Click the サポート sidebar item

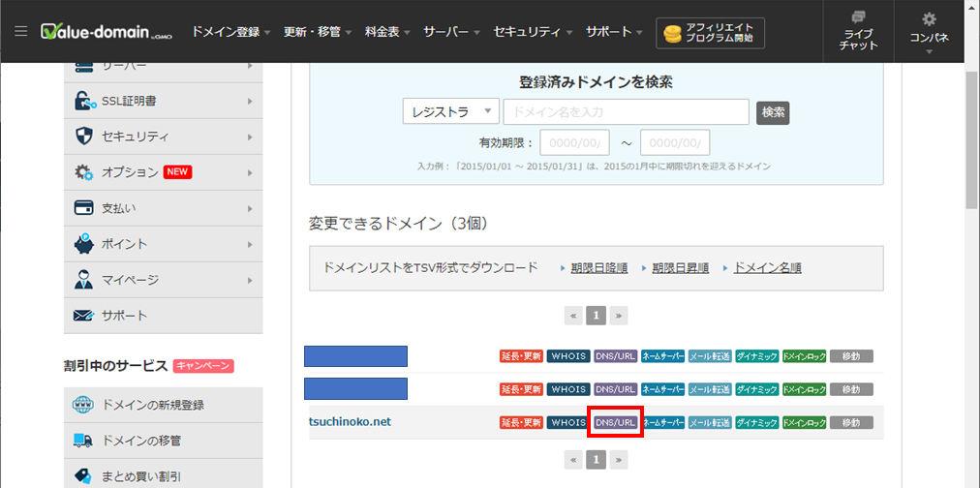(x=163, y=316)
